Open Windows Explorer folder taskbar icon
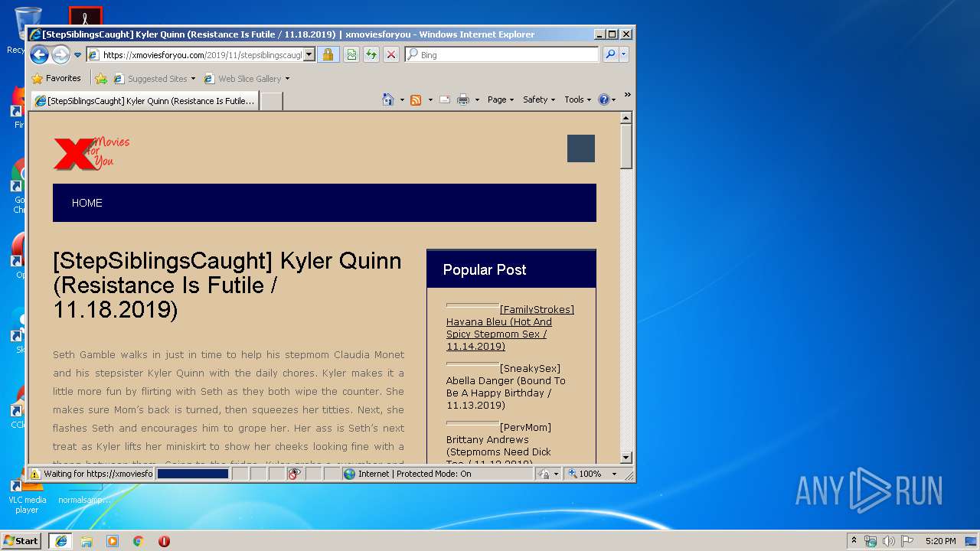 (87, 541)
